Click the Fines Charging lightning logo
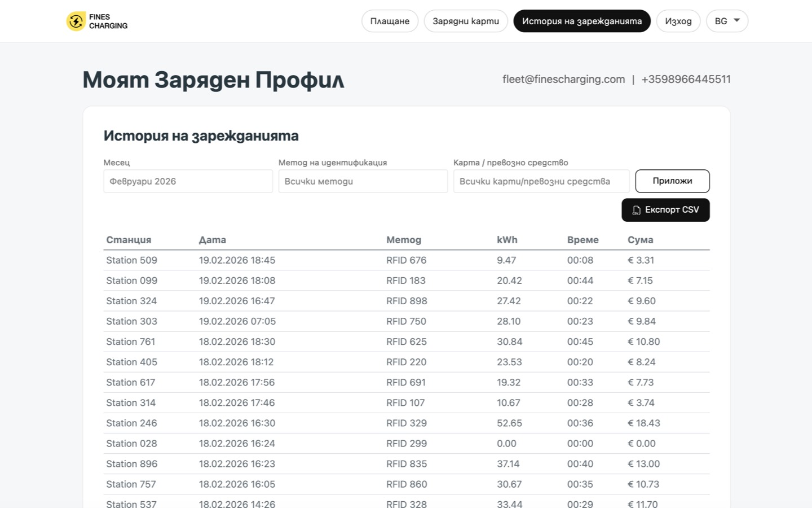This screenshot has height=508, width=812. (76, 21)
